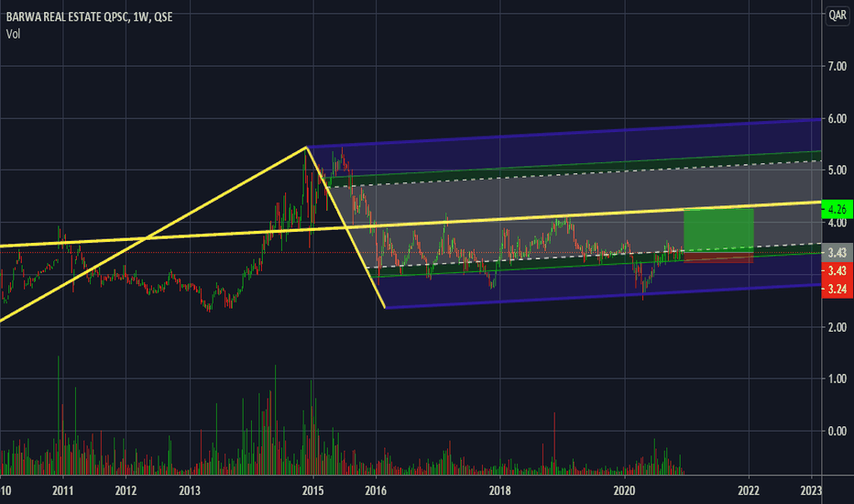Click the 2023 time axis label
The height and width of the screenshot is (504, 854).
[x=810, y=491]
